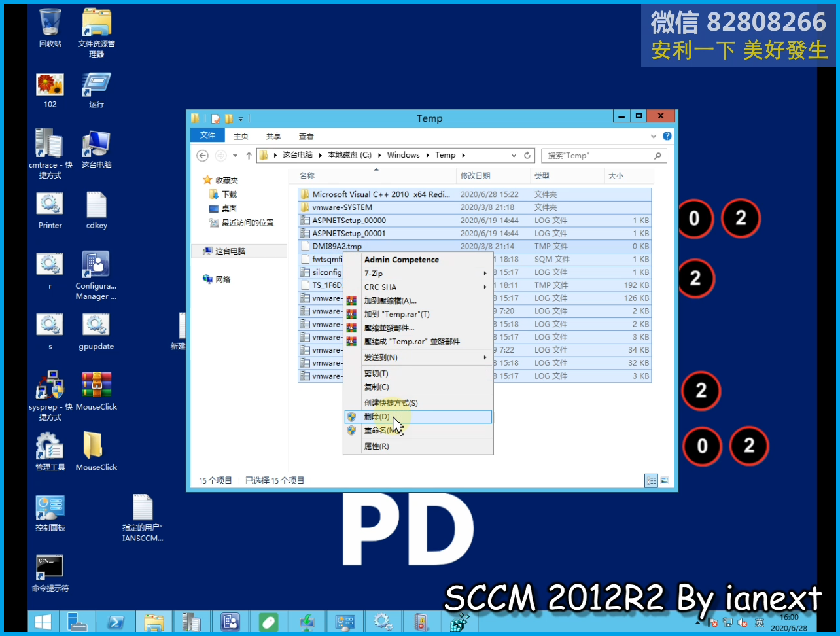
Task: Select 网络 in the navigation pane
Action: point(217,279)
